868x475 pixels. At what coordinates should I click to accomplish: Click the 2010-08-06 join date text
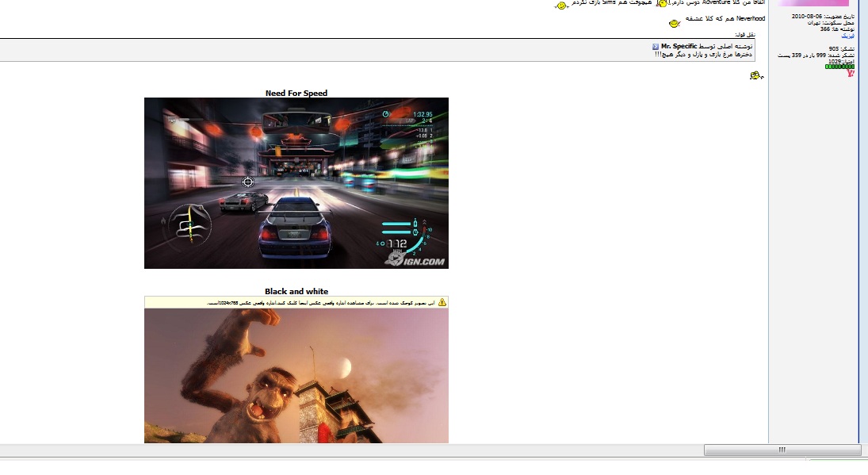[807, 17]
